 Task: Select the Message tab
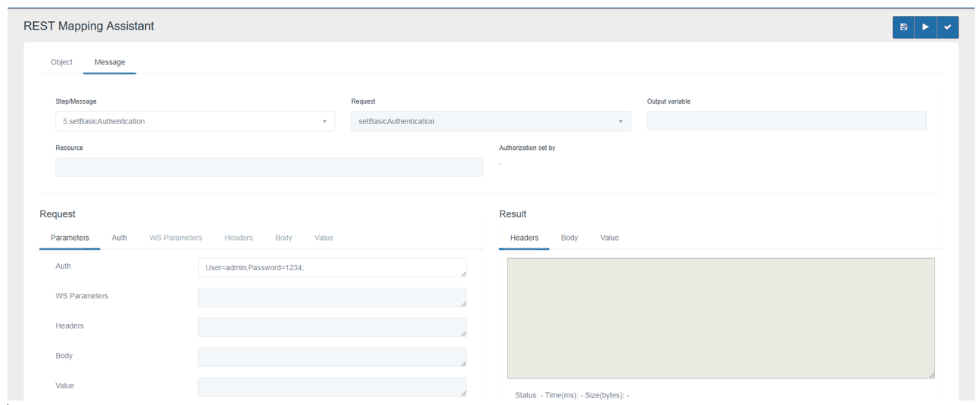(110, 62)
